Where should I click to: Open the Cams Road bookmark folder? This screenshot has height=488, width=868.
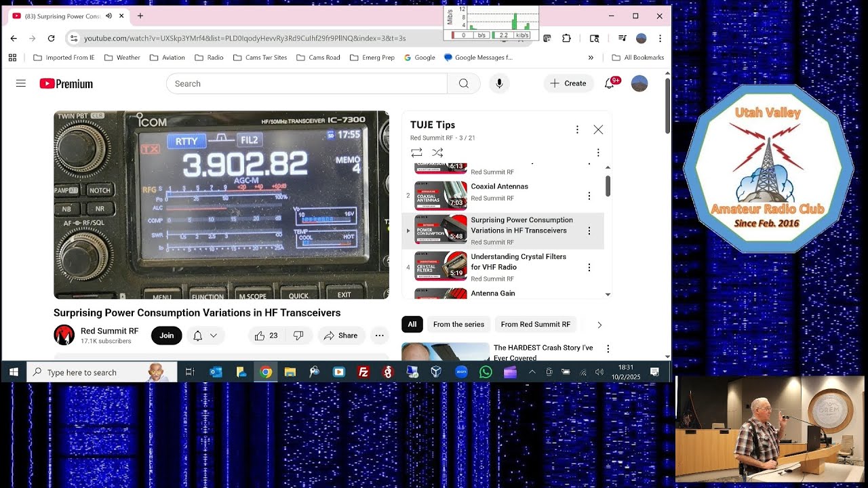coord(318,58)
